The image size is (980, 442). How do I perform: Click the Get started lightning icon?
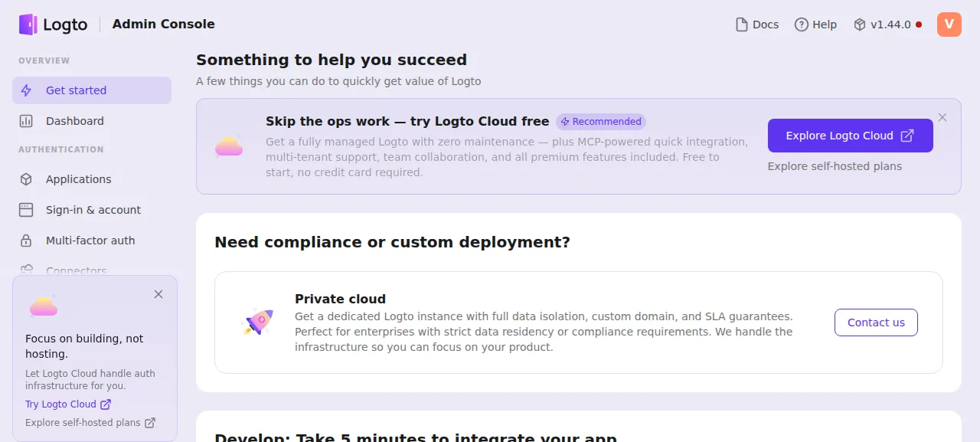pos(26,90)
